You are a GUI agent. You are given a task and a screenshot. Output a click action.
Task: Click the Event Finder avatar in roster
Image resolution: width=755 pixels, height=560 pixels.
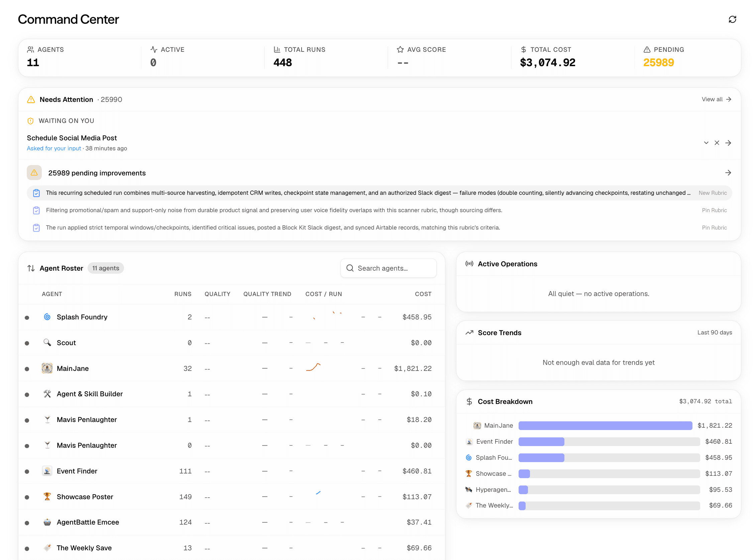click(47, 471)
